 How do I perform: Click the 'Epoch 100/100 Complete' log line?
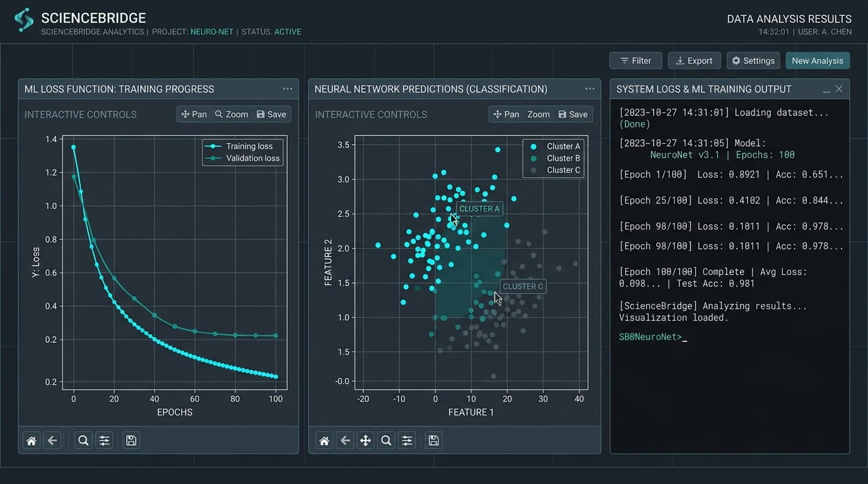(713, 278)
